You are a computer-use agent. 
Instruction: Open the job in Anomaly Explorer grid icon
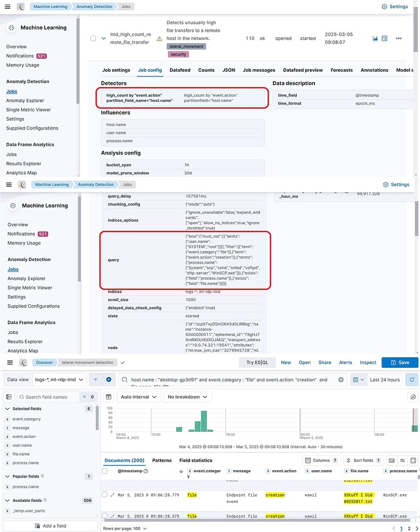[x=384, y=38]
